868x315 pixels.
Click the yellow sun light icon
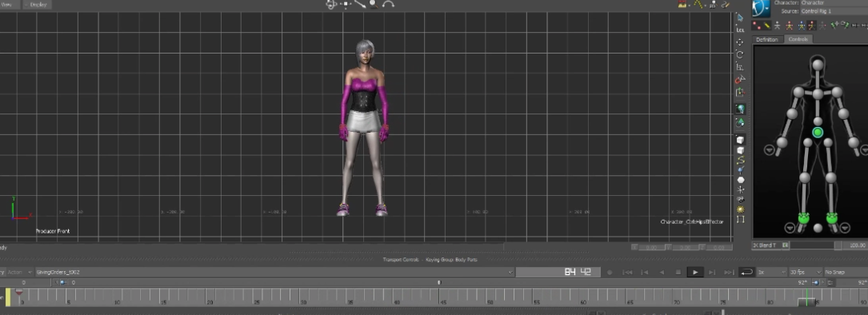point(740,209)
